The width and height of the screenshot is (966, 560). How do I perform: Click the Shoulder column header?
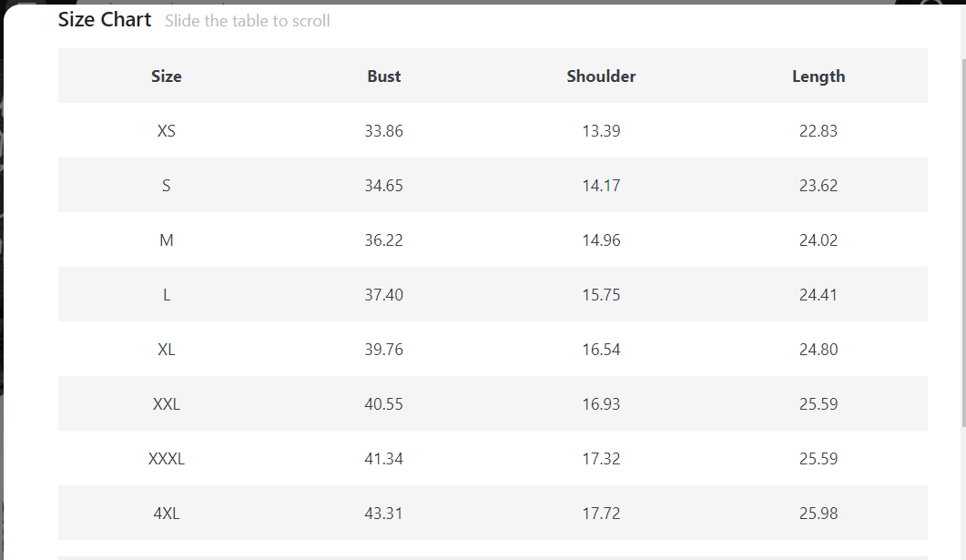click(x=601, y=76)
